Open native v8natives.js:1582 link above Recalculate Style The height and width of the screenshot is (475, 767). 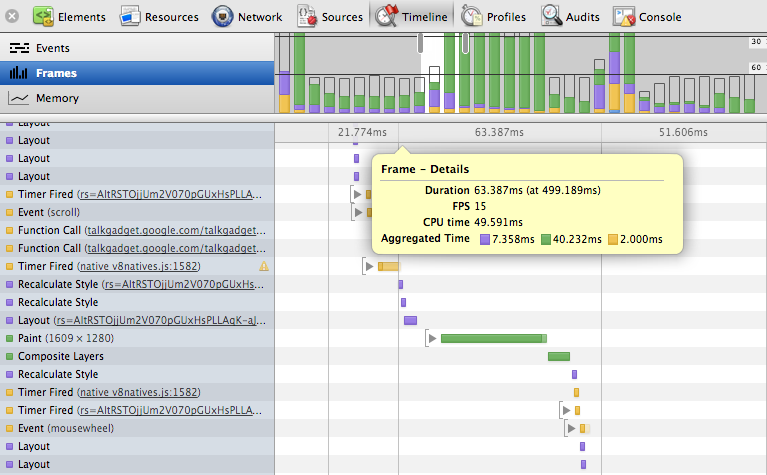coord(139,266)
